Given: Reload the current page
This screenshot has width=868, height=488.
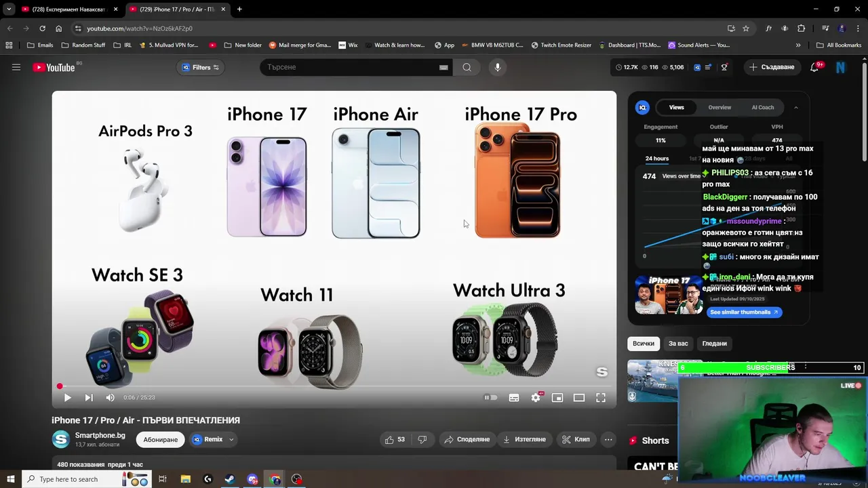Looking at the screenshot, I should click(x=42, y=28).
